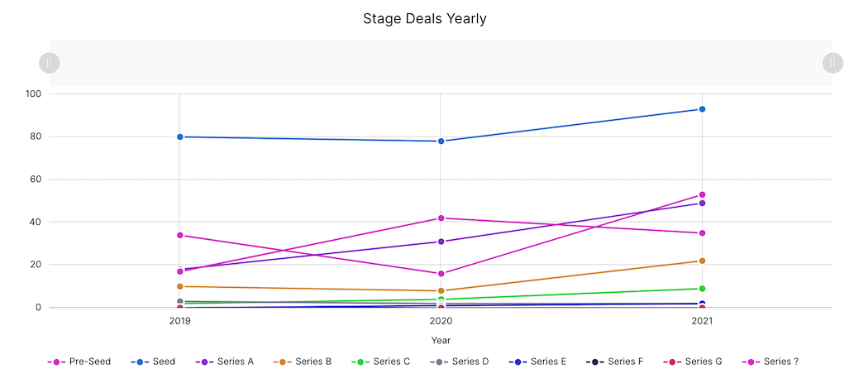This screenshot has width=868, height=388.
Task: Click the gray range selector bar
Action: [441, 63]
